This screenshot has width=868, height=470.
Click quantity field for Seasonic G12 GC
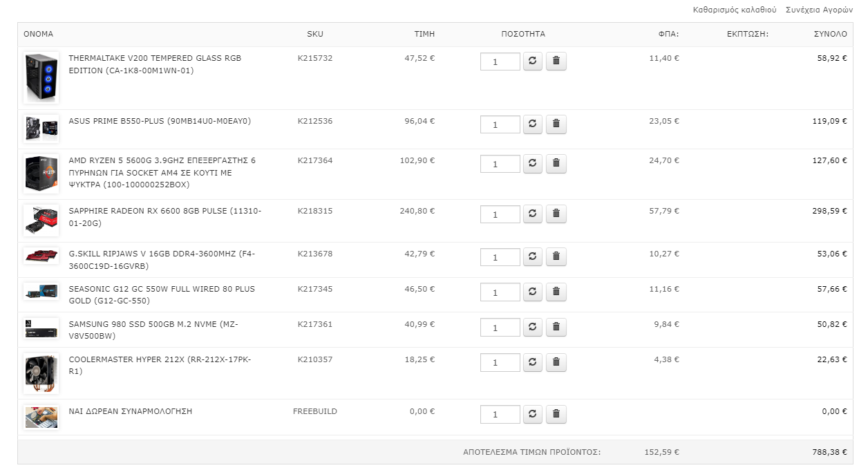(x=500, y=292)
